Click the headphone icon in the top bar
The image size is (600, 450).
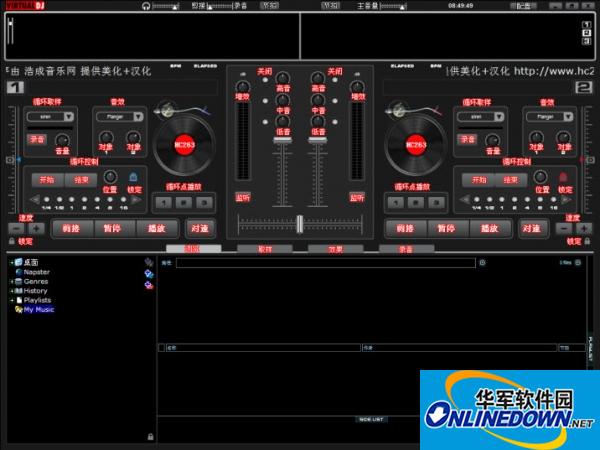[x=146, y=6]
